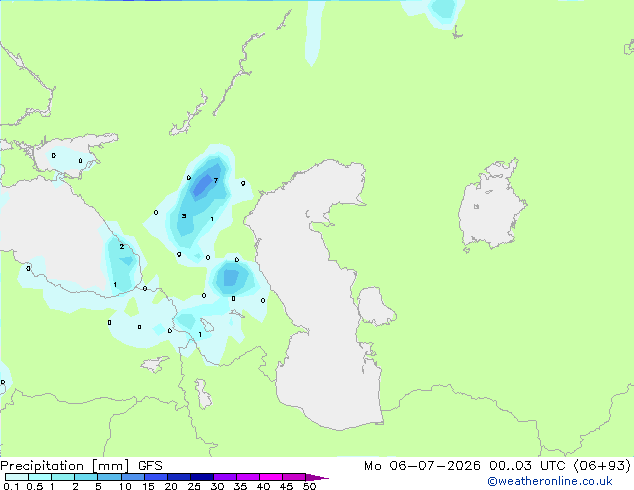Screen dimensions: 634x490
Task: Pick the legend swatch between 40 and 45
Action: click(271, 477)
